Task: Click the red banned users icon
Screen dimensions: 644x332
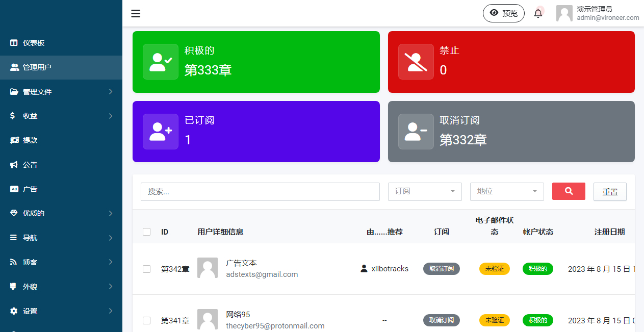Action: (x=416, y=62)
